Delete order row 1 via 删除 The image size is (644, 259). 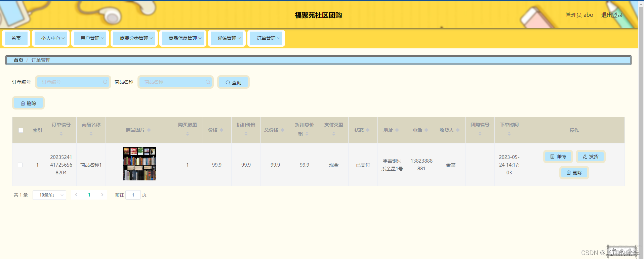coord(574,173)
